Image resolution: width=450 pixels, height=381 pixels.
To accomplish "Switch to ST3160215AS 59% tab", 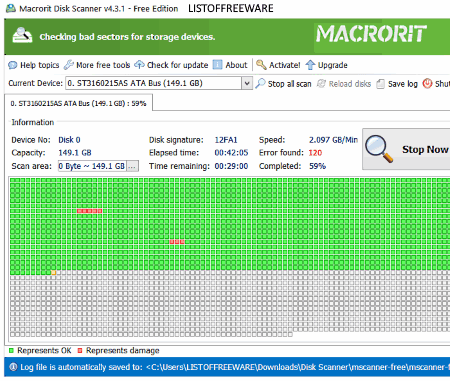I will [78, 103].
